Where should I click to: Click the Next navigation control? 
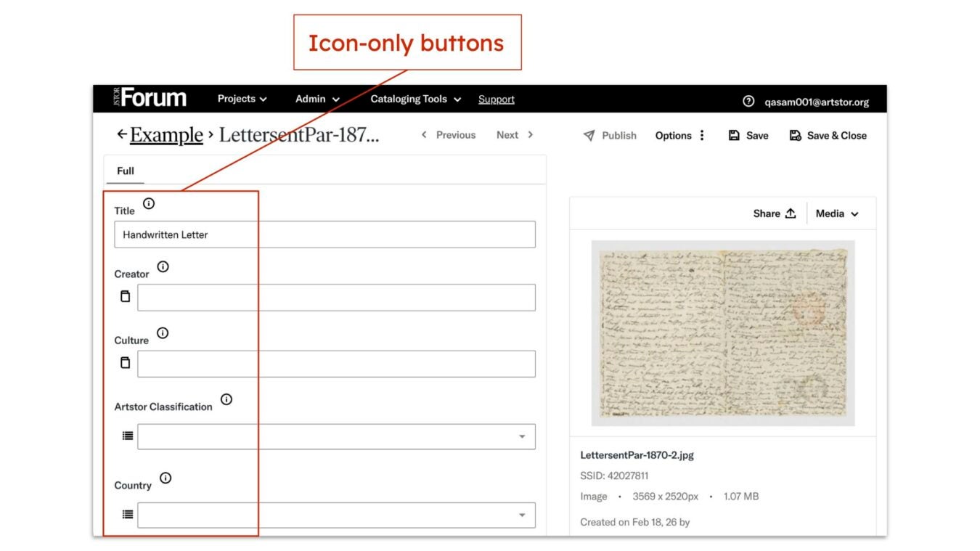[x=514, y=134]
